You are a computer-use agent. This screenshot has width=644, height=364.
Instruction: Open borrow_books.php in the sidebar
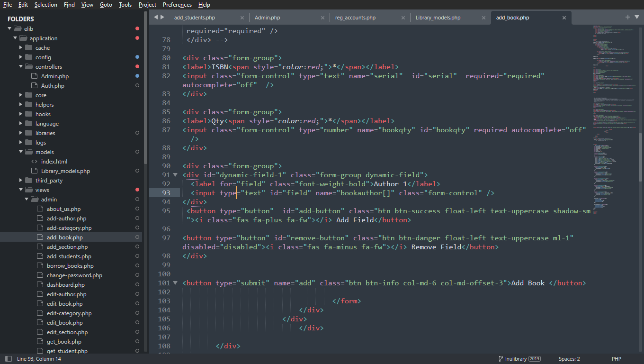[70, 265]
